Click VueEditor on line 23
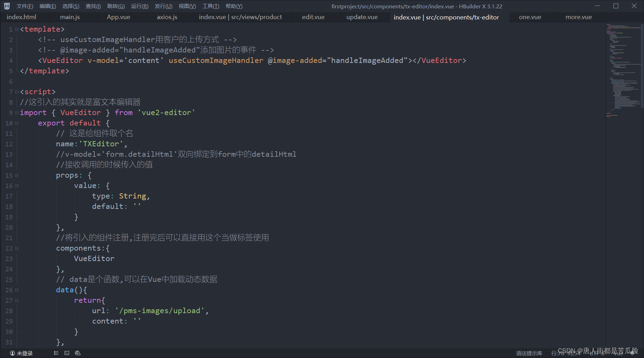This screenshot has height=358, width=644. [94, 259]
